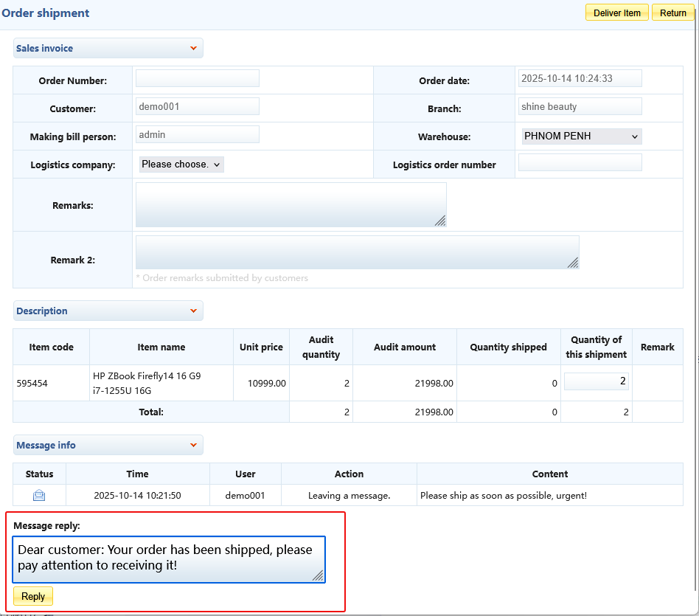Collapse the Description section

pyautogui.click(x=193, y=311)
